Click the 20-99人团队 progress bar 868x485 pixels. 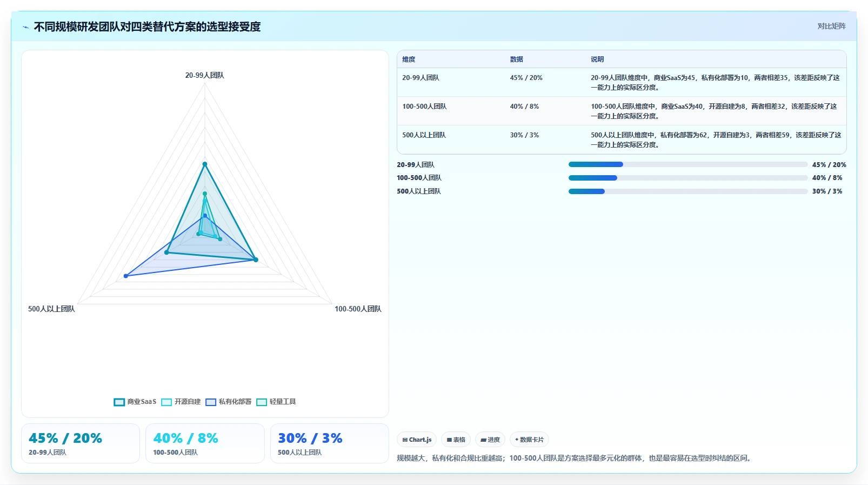pyautogui.click(x=688, y=164)
